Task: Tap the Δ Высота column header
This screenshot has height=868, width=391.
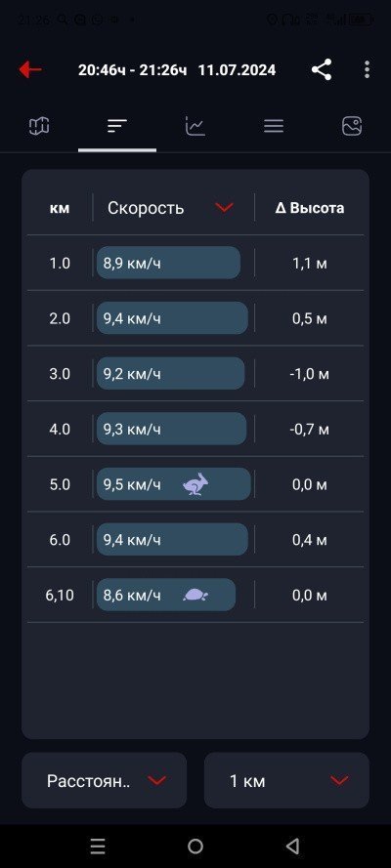Action: (310, 208)
